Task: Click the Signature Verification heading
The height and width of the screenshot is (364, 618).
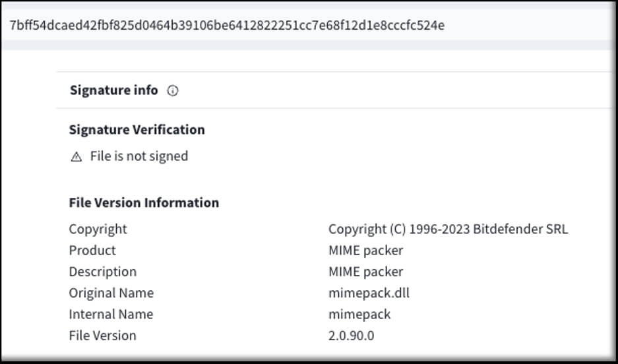Action: [137, 129]
